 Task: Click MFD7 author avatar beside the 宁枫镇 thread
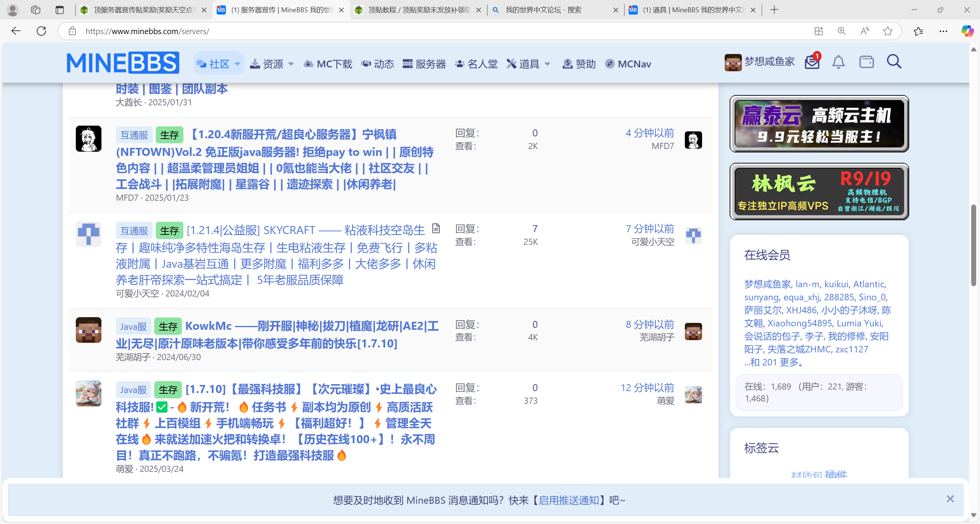[88, 139]
